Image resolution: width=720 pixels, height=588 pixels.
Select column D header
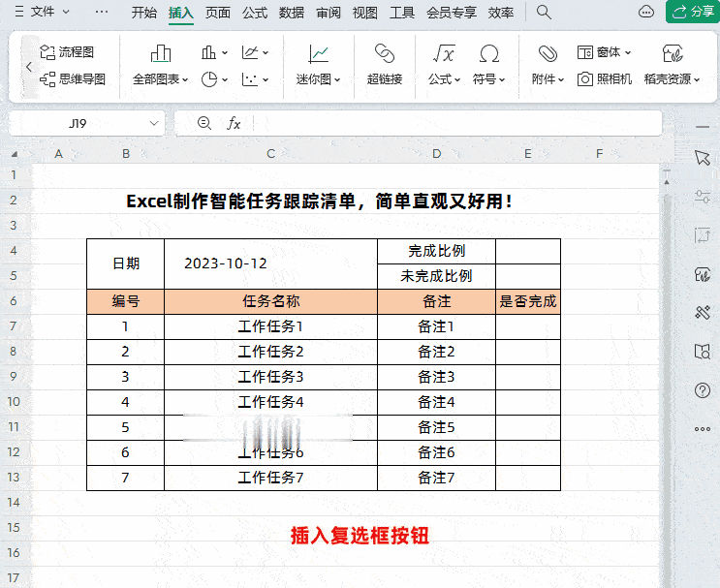[437, 154]
